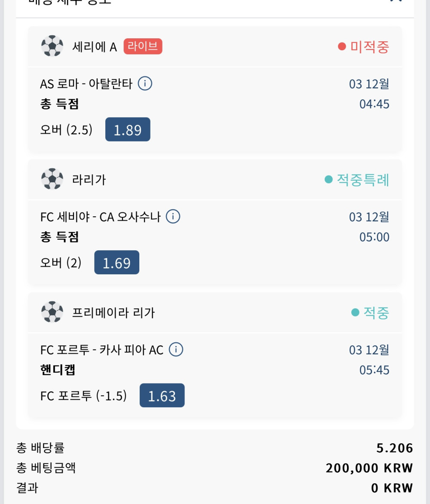This screenshot has width=430, height=504.
Task: Select the 1.89 odds button
Action: 128,129
